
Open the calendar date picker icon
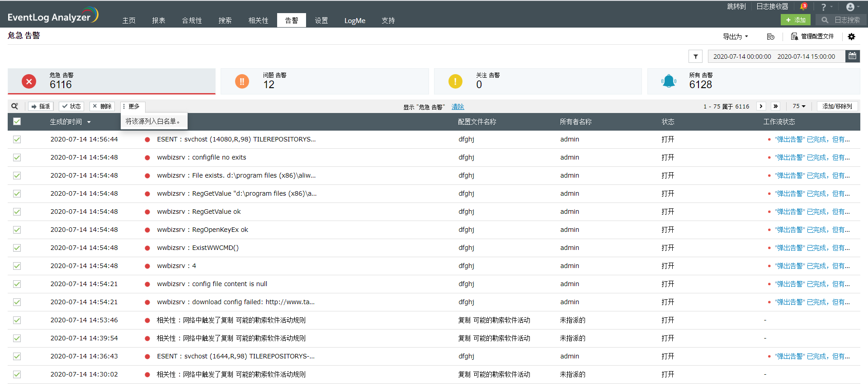click(x=852, y=56)
